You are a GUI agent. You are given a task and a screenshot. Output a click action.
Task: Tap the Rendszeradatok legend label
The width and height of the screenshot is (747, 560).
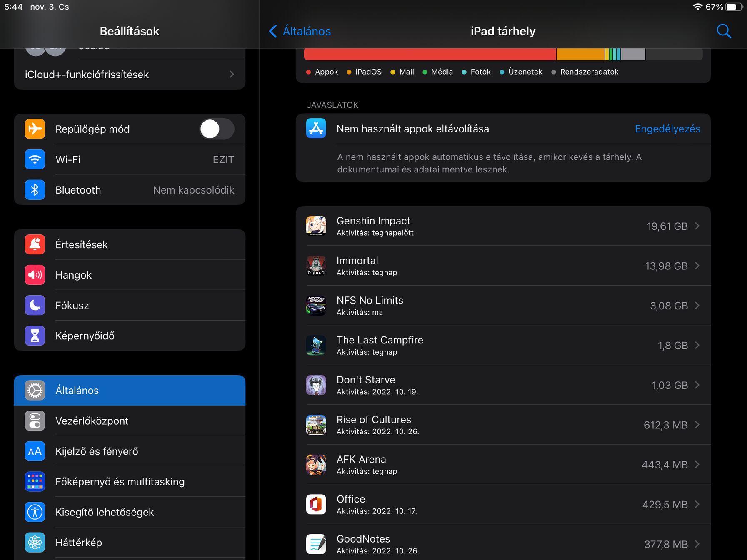tap(589, 72)
